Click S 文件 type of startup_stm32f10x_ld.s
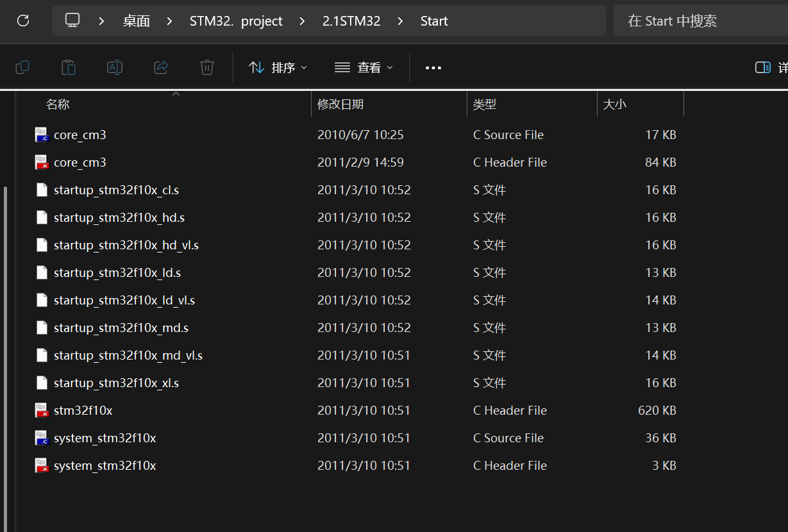Screen dimensions: 788x532 pos(490,272)
